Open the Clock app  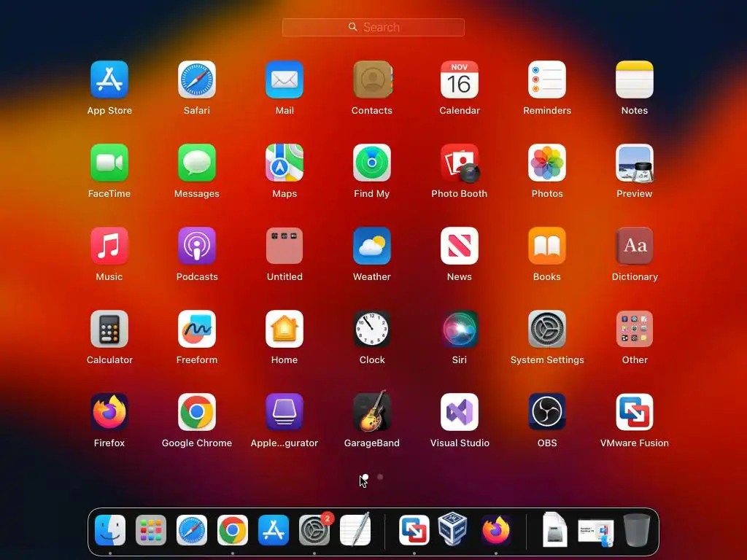(x=372, y=329)
